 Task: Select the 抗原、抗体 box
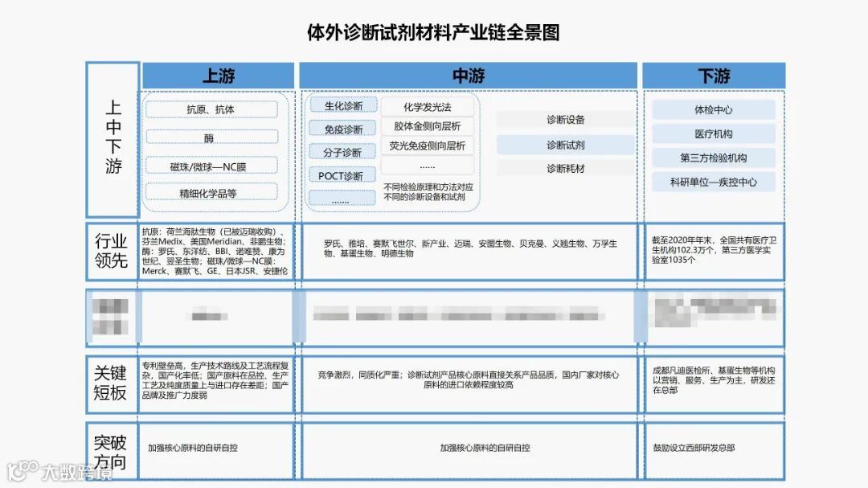pos(211,109)
